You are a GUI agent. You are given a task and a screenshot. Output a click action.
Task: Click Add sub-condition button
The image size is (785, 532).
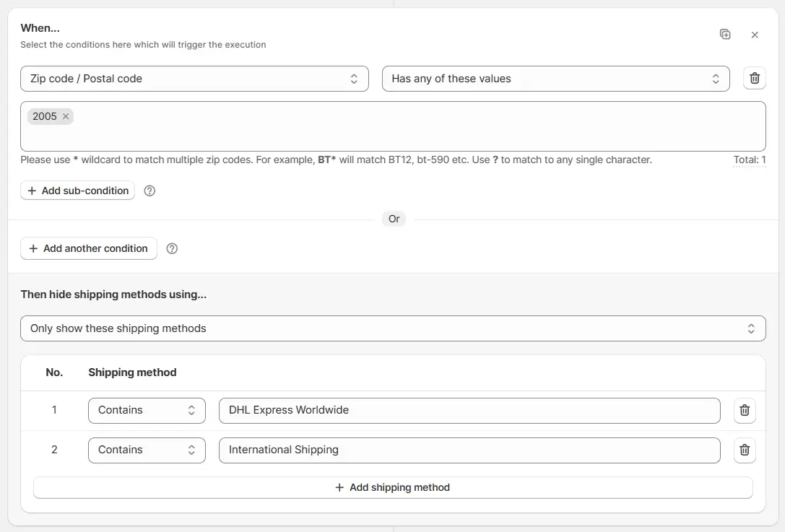click(x=78, y=191)
